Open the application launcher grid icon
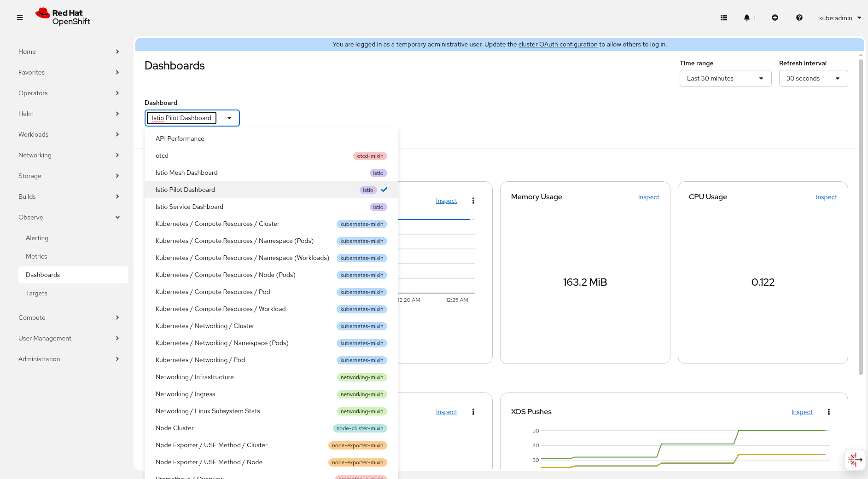This screenshot has width=868, height=479. coord(724,17)
